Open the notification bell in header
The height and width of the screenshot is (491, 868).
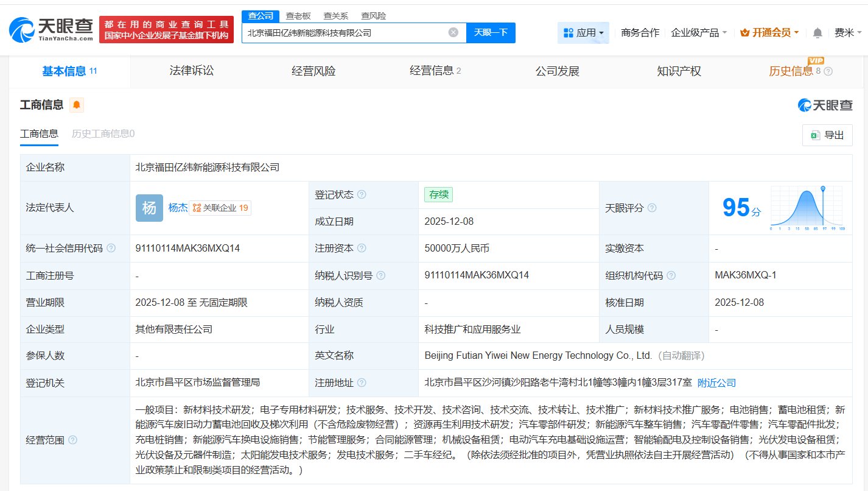coord(817,33)
